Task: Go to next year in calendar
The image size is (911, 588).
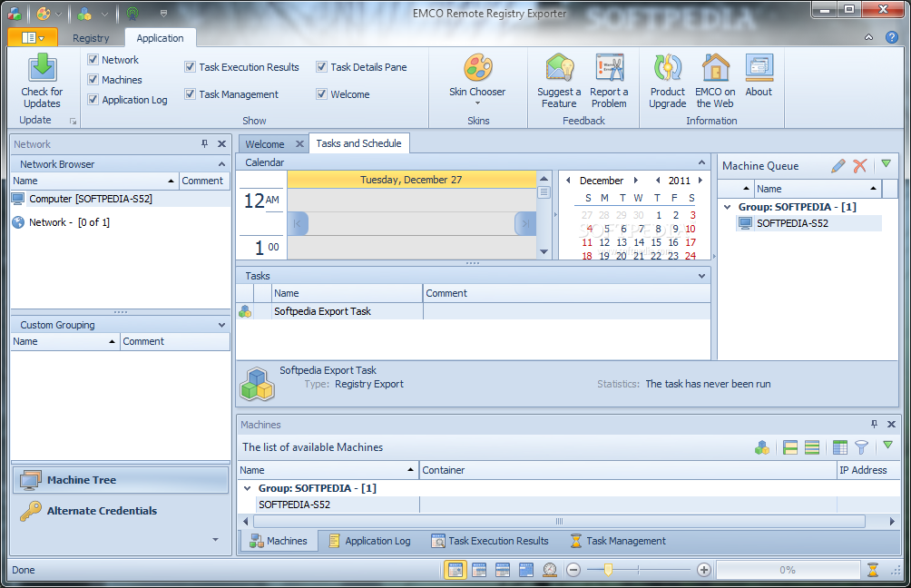Action: pyautogui.click(x=700, y=181)
